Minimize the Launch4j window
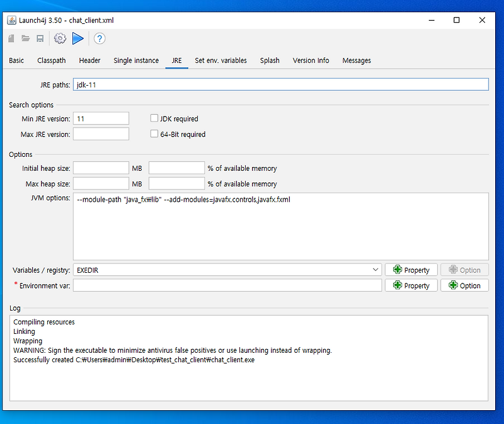 [x=432, y=20]
